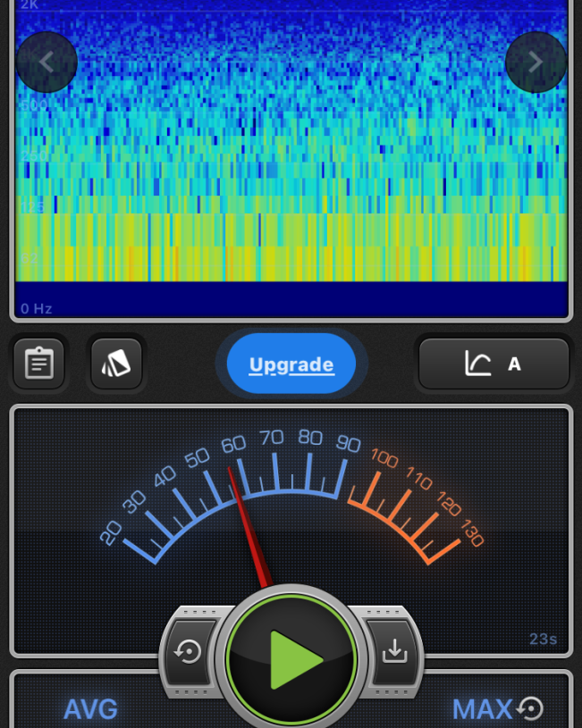
Task: Open the A frequency weighting selector
Action: coord(493,364)
